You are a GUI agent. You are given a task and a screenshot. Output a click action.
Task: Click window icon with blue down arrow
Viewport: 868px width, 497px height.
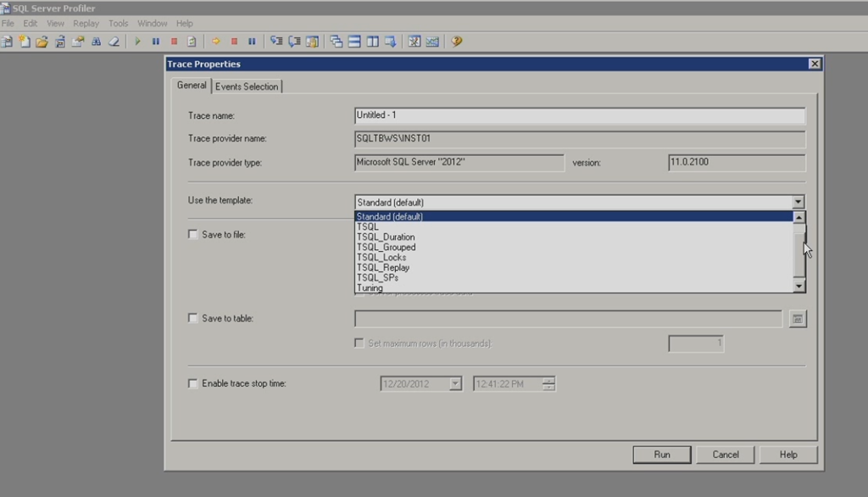(x=390, y=42)
